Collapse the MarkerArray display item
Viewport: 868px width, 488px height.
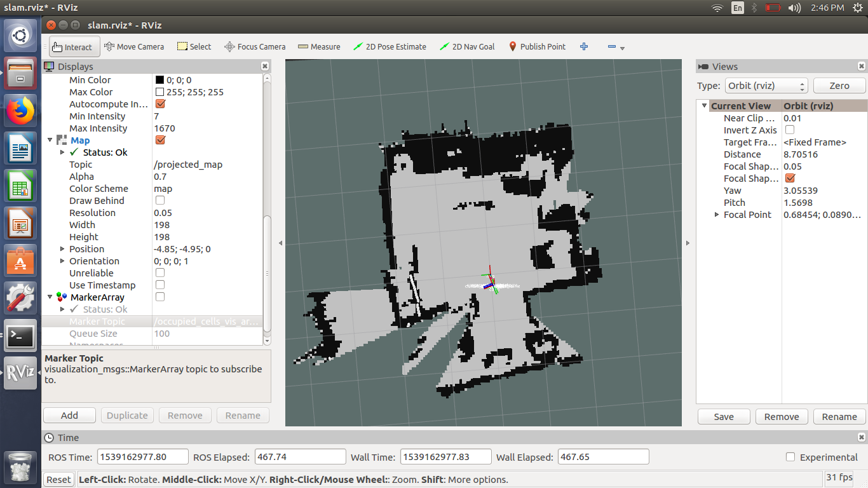pos(50,297)
